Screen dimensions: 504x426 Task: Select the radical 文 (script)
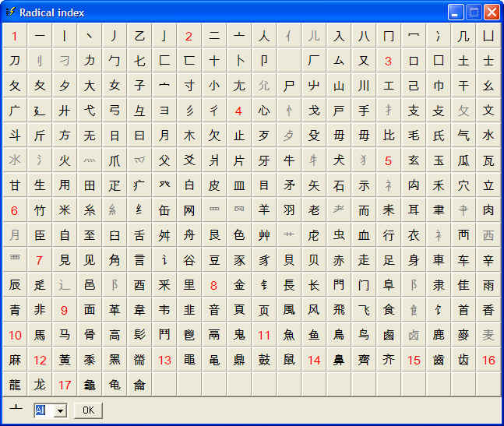pos(488,111)
